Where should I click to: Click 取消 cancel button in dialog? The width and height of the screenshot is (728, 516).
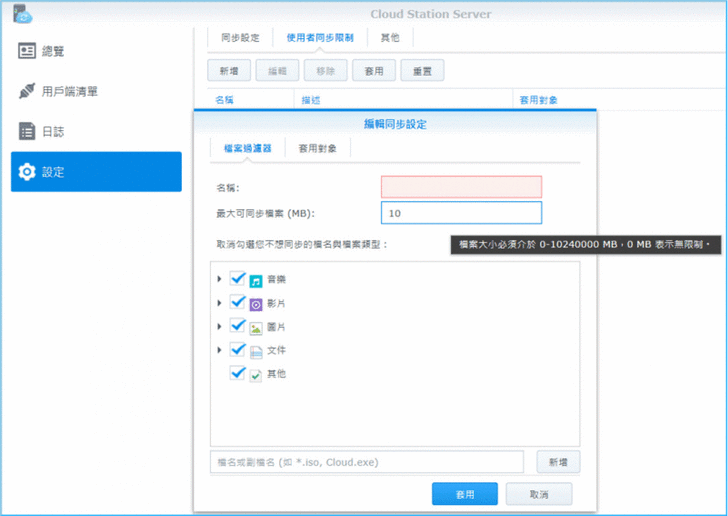[x=538, y=494]
